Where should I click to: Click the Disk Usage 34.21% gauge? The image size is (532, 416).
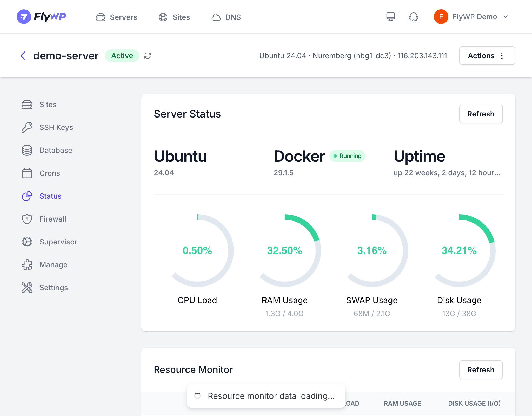459,251
